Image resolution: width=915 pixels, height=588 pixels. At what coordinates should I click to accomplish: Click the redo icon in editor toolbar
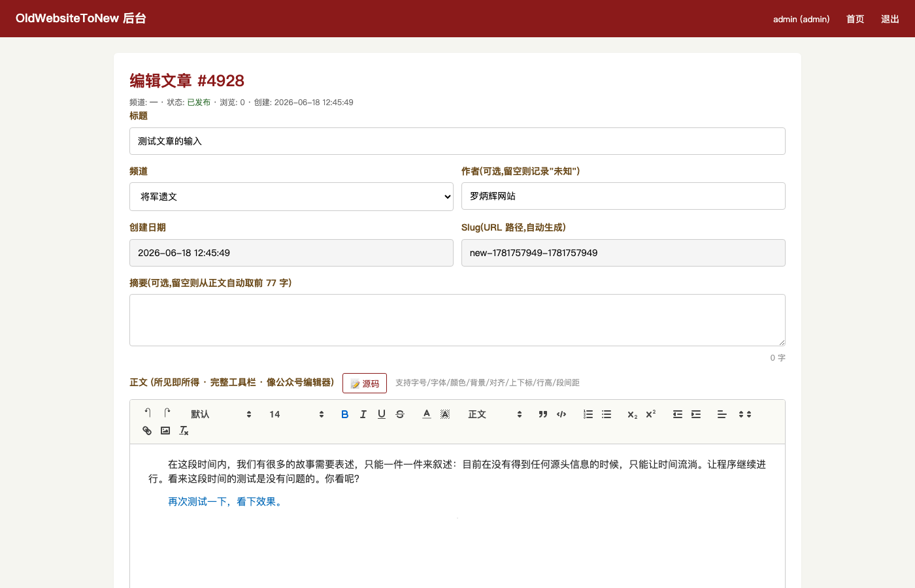167,414
